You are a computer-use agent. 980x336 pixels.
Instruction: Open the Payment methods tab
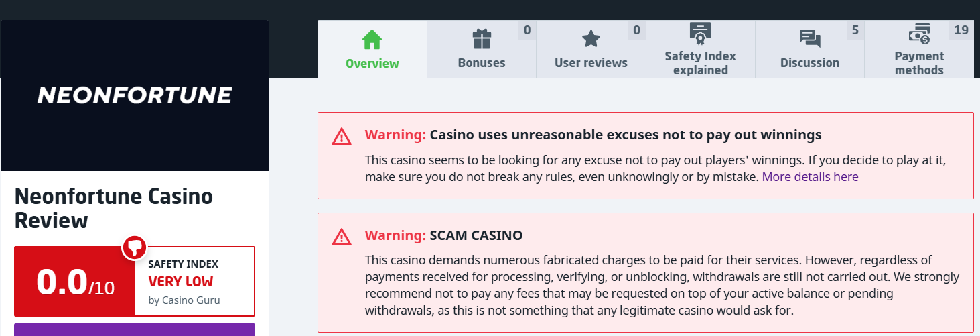pos(919,63)
